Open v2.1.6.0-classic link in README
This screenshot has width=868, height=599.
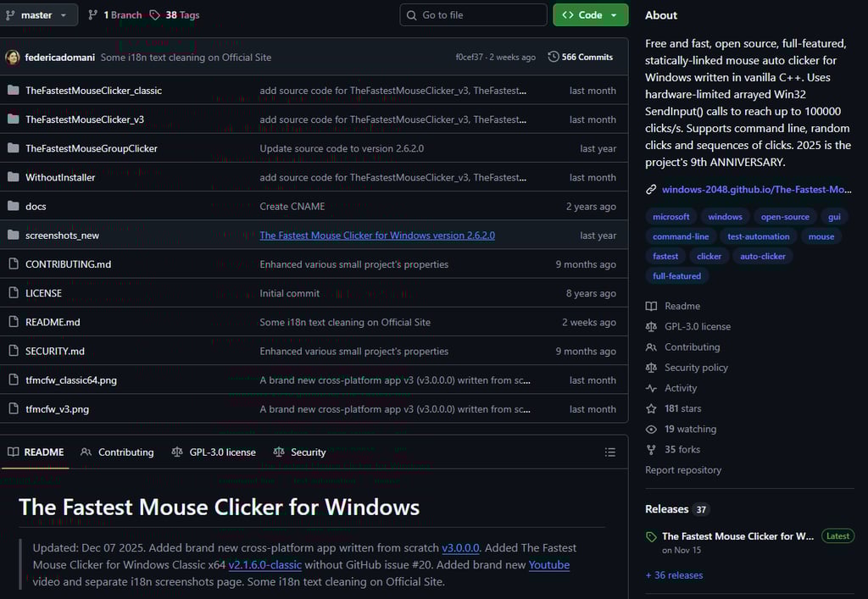click(264, 565)
